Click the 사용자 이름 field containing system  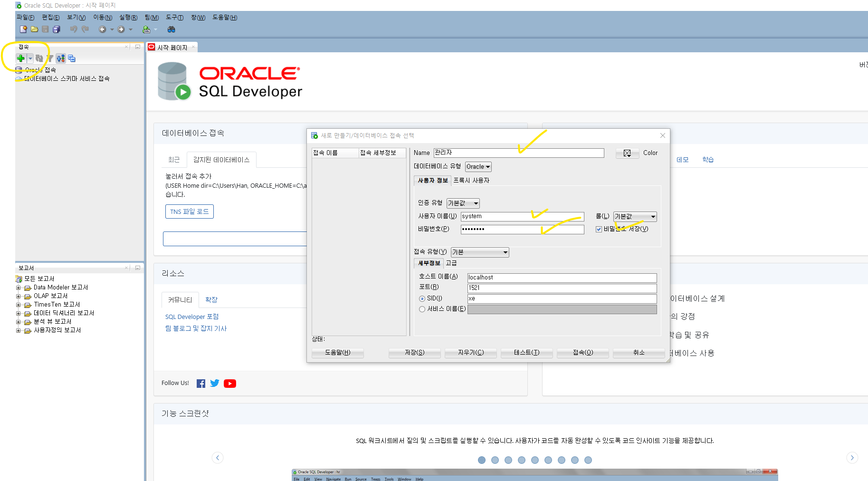coord(523,217)
